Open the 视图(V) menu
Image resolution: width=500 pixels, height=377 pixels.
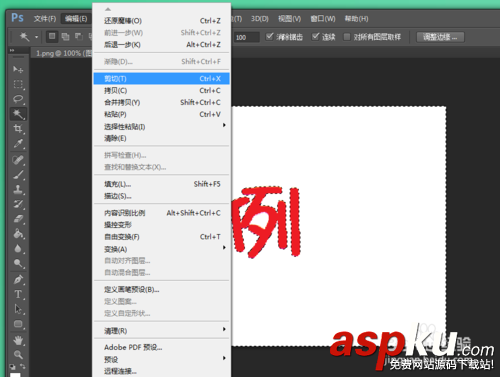289,19
